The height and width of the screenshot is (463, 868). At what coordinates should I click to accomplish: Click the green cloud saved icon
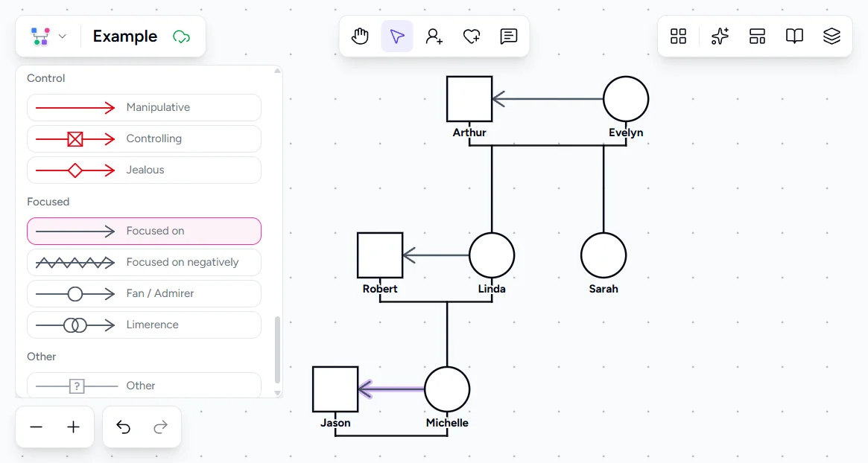click(182, 37)
